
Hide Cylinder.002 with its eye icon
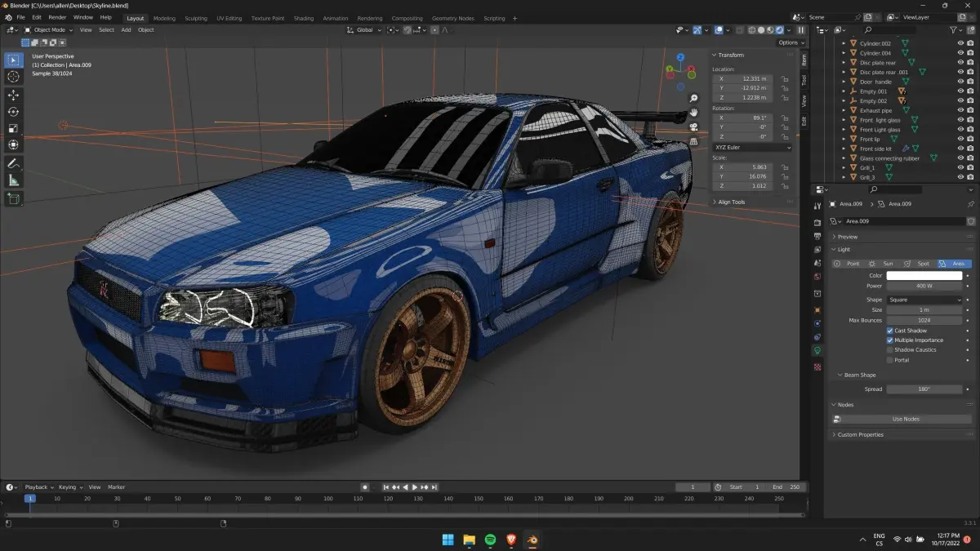pyautogui.click(x=960, y=43)
